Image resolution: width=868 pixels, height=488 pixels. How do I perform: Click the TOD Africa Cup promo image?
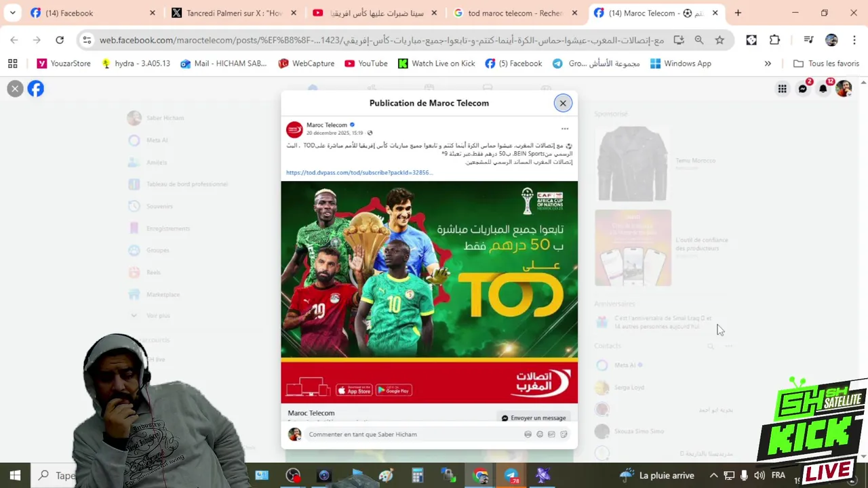coord(429,292)
